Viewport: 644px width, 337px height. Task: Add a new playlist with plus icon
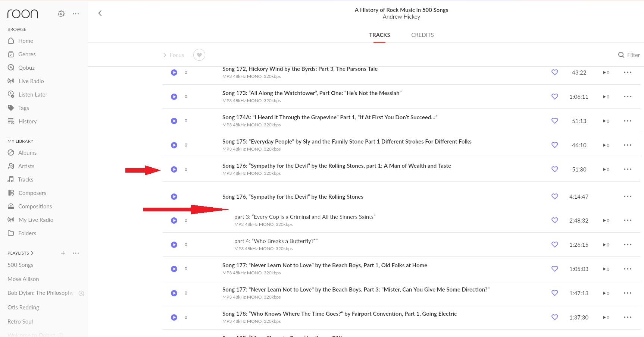click(x=63, y=253)
